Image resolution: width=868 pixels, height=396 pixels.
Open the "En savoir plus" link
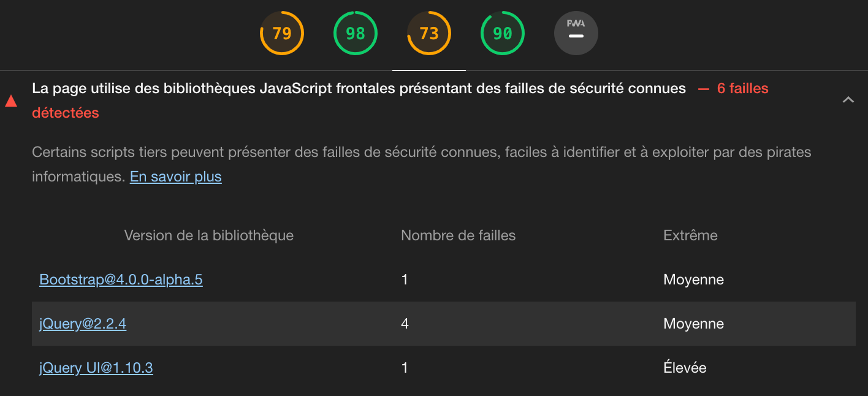pyautogui.click(x=175, y=177)
